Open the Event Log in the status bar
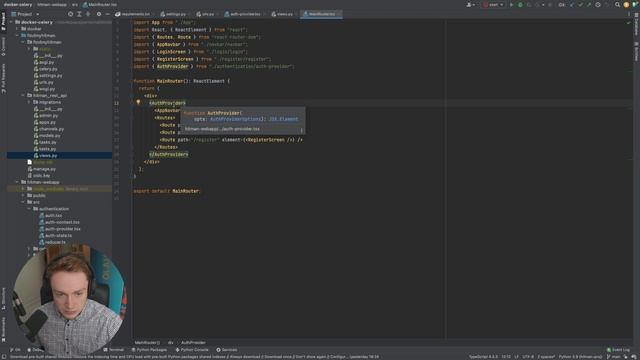The image size is (640, 360). [618, 350]
